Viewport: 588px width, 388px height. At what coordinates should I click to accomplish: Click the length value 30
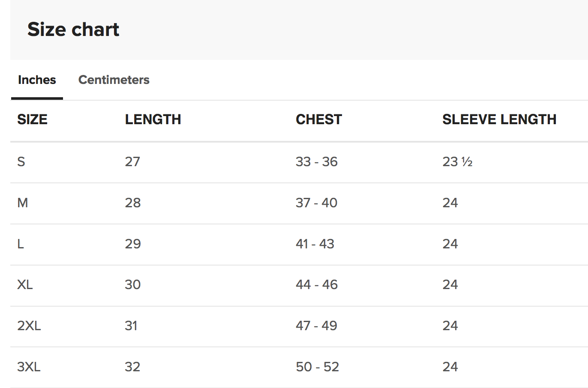133,285
